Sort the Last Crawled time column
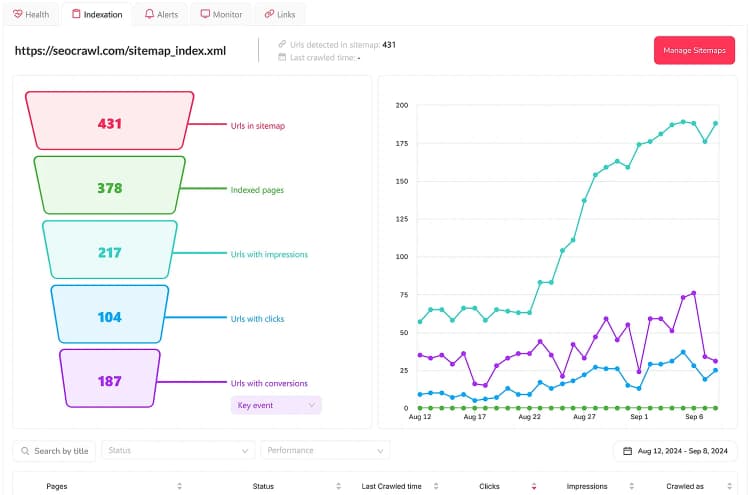Image resolution: width=750 pixels, height=495 pixels. 436,486
